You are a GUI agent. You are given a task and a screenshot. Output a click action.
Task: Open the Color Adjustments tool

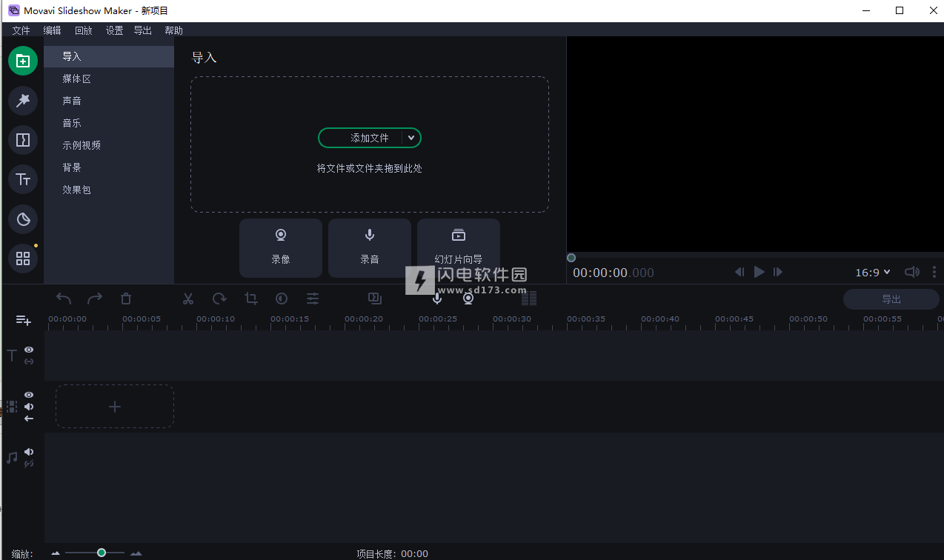coord(282,299)
